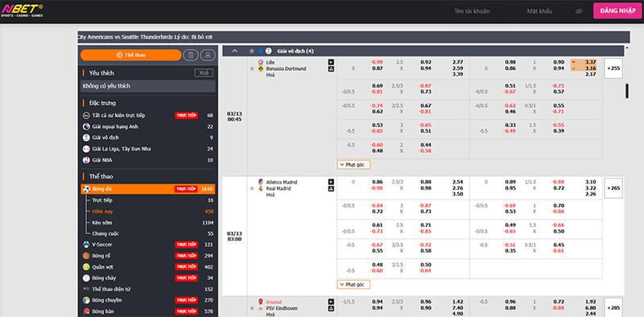Viewport: 644px width, 317px height.
Task: Collapse the Giải vô địch league section
Action: click(x=235, y=51)
